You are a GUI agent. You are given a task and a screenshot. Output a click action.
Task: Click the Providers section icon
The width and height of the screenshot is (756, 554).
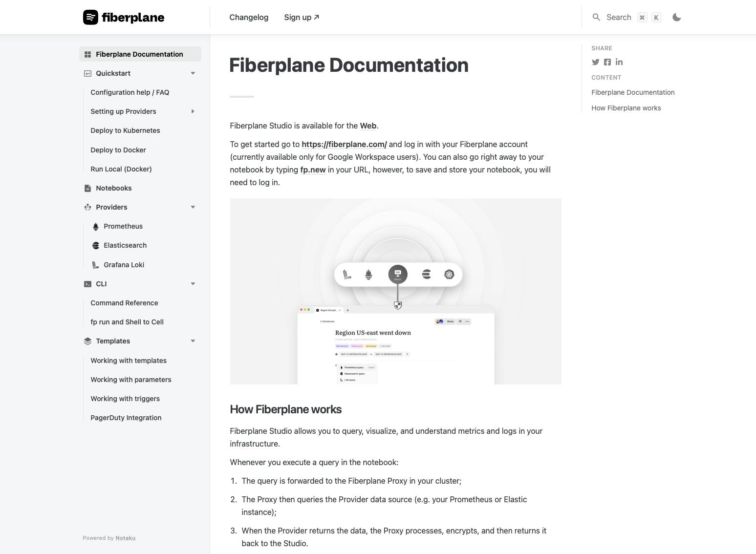tap(87, 207)
